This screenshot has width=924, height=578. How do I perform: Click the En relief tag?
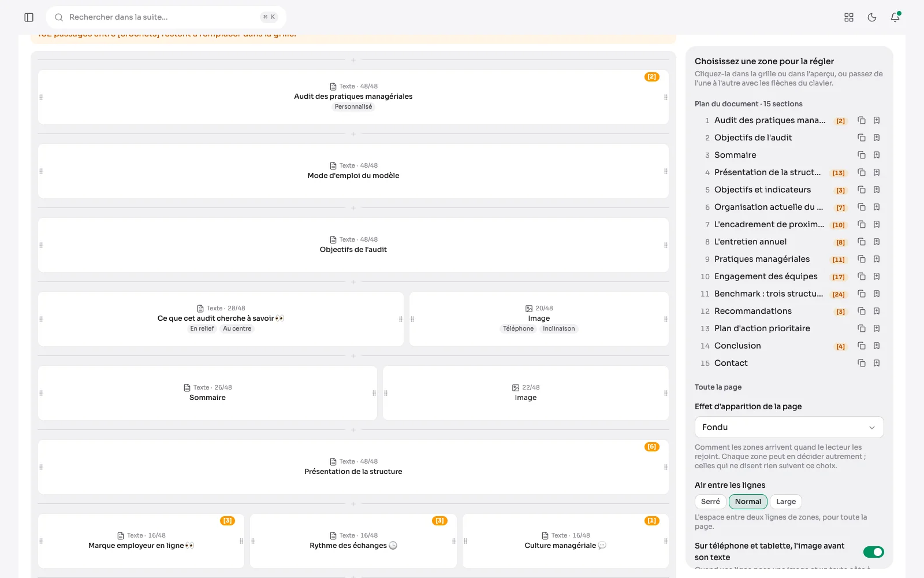click(202, 328)
